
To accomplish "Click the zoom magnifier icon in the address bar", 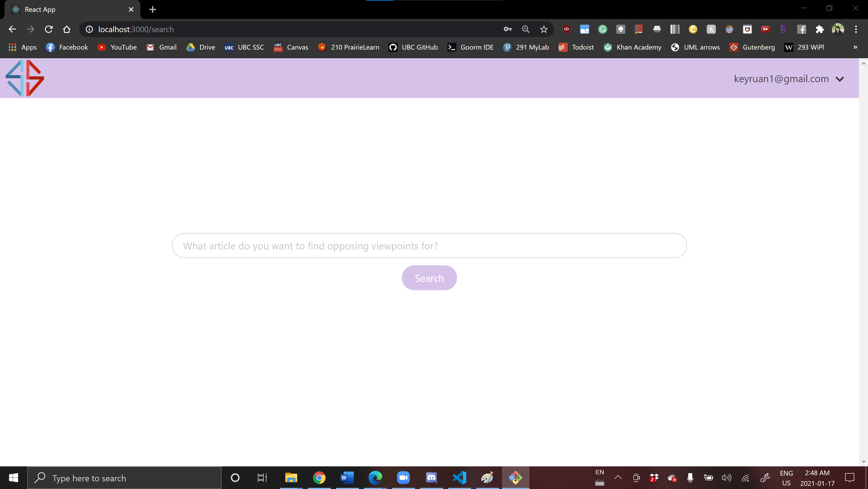I will click(525, 29).
